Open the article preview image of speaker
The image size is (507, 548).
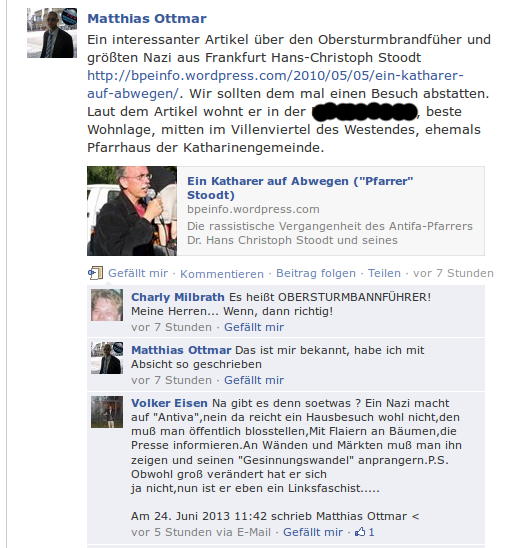(x=132, y=211)
